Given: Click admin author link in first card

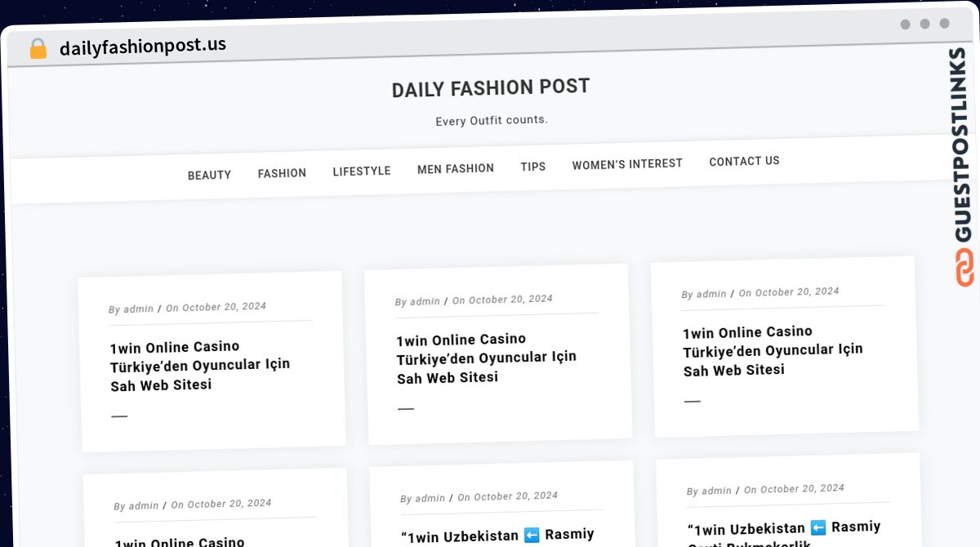Looking at the screenshot, I should [139, 309].
